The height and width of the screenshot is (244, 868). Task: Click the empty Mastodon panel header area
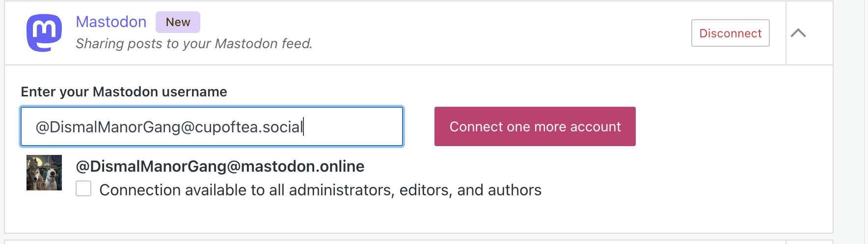coord(491,32)
